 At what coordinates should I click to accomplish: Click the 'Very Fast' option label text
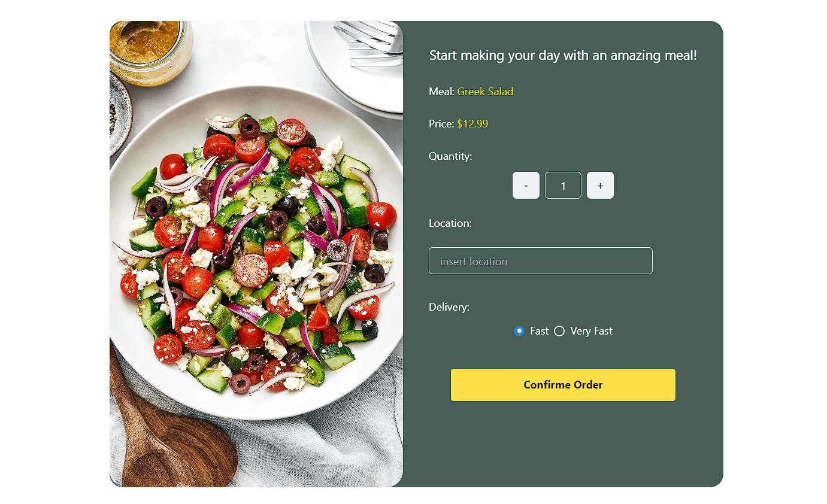tap(591, 331)
